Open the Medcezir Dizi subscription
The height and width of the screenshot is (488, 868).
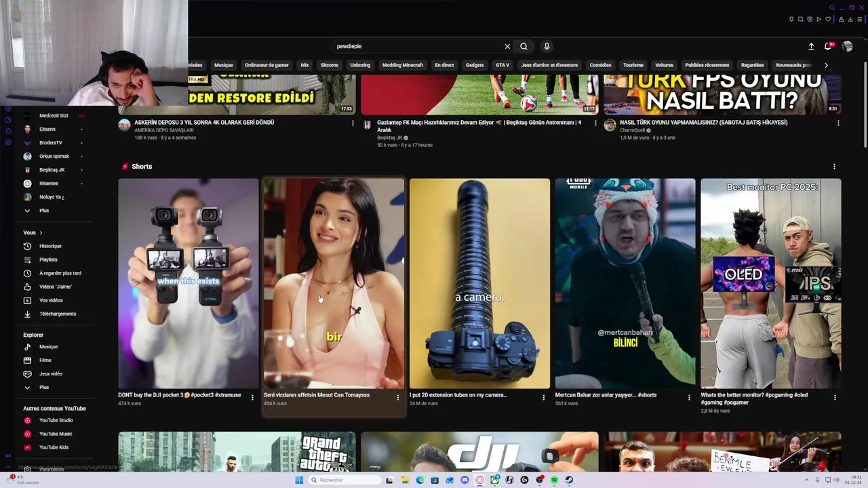53,116
